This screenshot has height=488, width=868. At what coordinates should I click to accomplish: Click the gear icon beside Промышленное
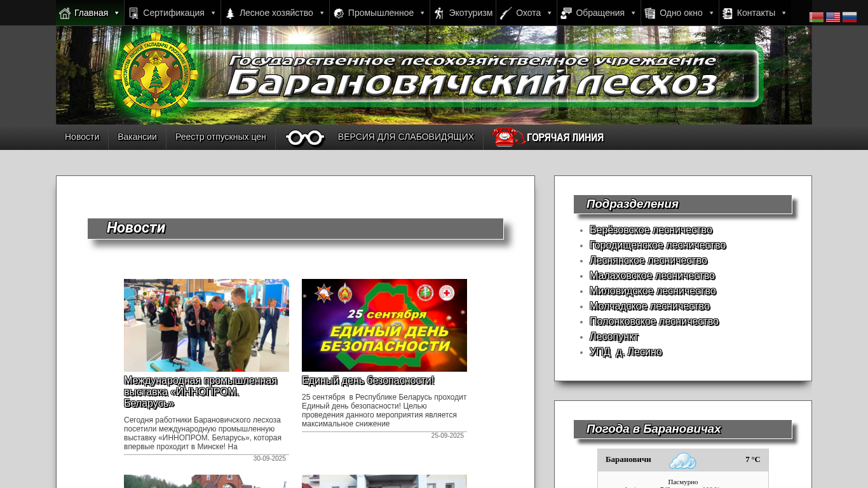pyautogui.click(x=339, y=13)
